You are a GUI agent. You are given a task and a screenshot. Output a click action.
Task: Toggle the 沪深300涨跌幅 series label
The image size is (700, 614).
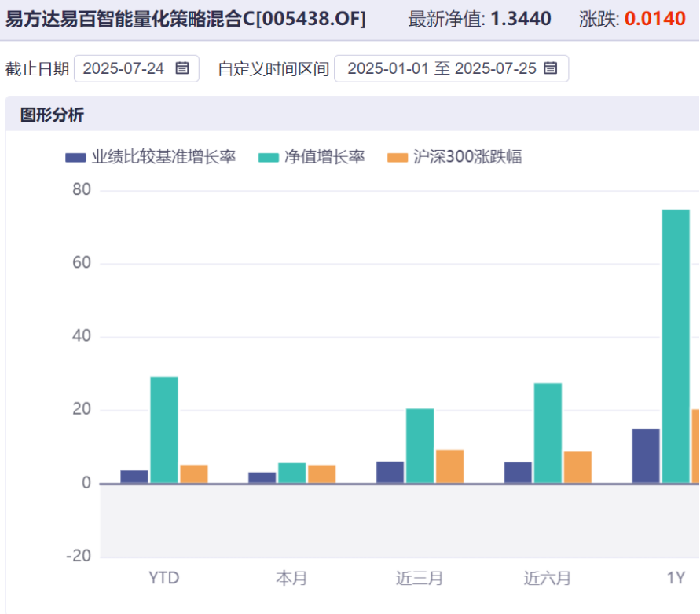[467, 157]
